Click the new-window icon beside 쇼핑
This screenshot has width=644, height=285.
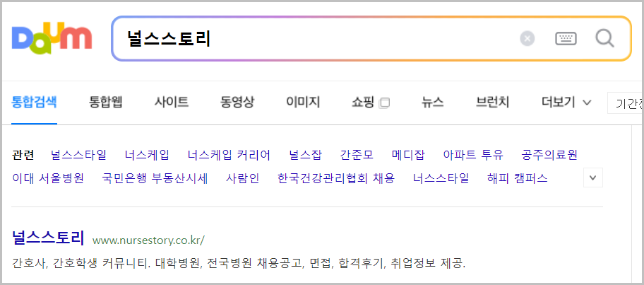[x=384, y=103]
